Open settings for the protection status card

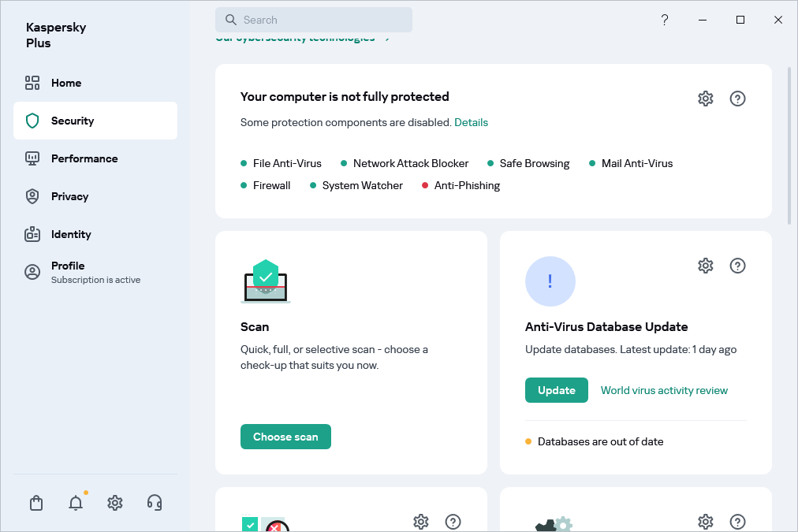point(705,98)
